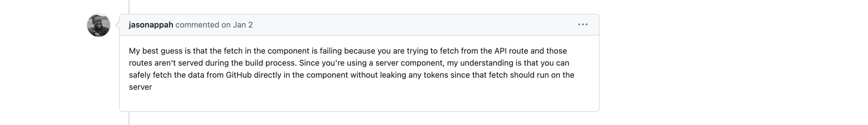Click the arrow pointer beside the avatar
868x125 pixels.
coord(118,25)
